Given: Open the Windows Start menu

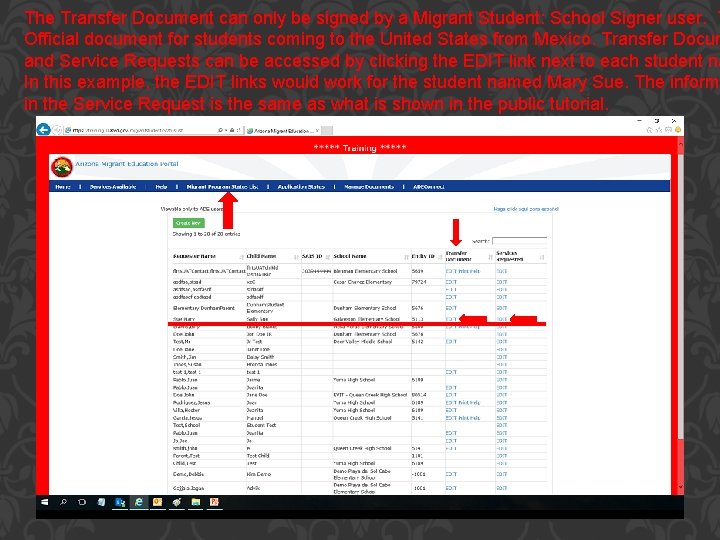Looking at the screenshot, I should 45,502.
